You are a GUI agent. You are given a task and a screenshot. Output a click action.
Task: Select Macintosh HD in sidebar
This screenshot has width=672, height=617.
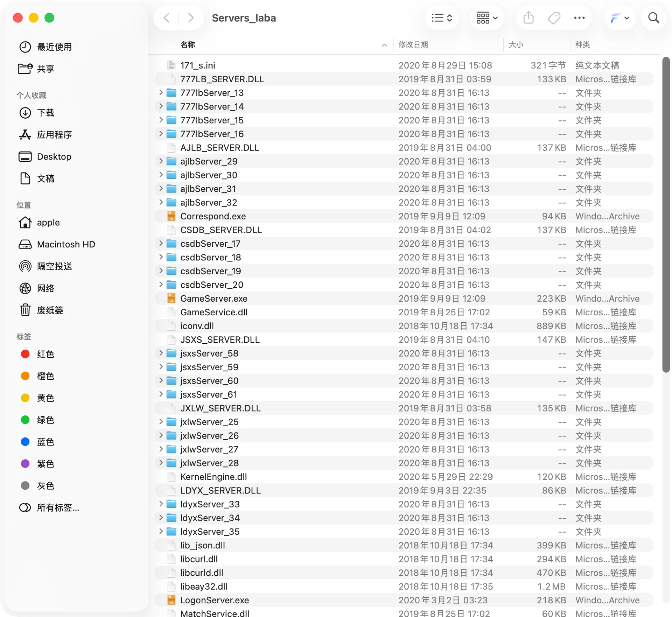tap(57, 245)
